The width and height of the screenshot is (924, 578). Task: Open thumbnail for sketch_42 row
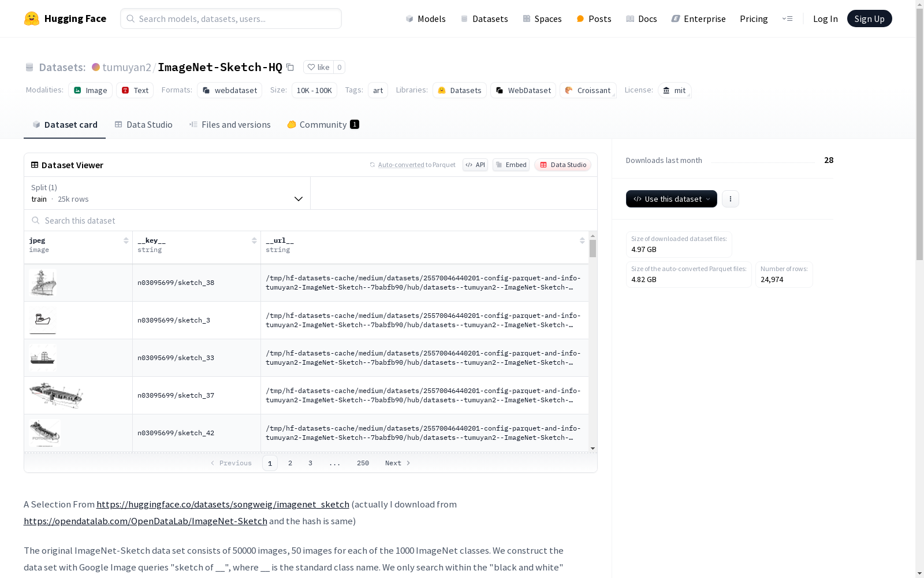[45, 433]
